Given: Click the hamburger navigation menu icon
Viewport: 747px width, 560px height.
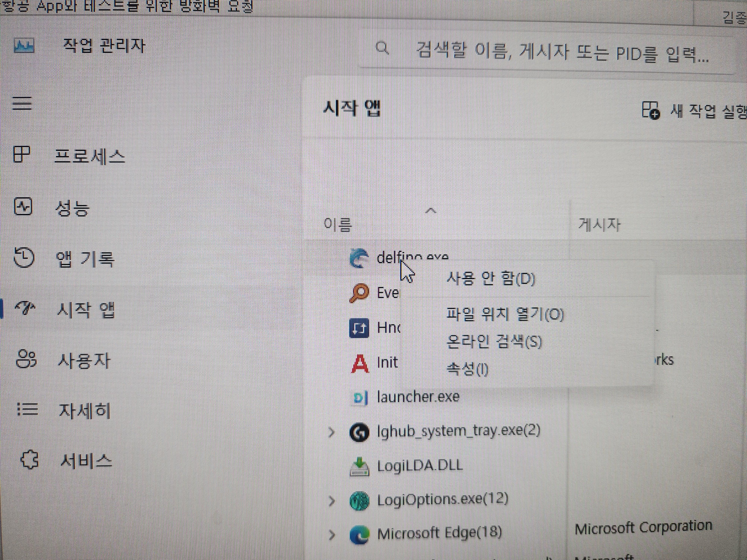Looking at the screenshot, I should (x=22, y=103).
